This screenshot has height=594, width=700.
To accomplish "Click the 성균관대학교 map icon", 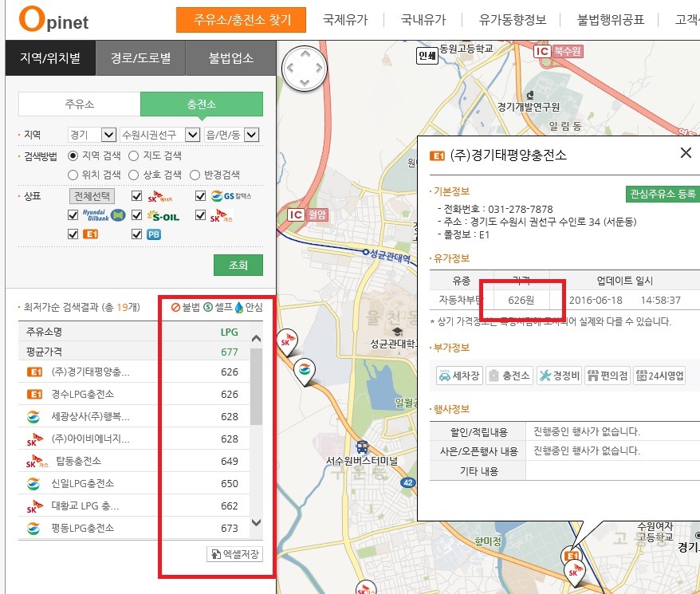I will (397, 332).
